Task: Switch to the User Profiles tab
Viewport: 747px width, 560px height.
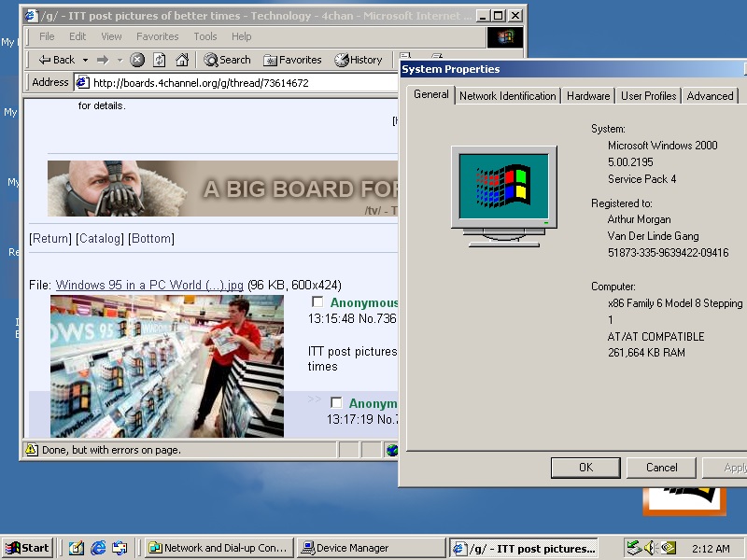Action: 648,96
